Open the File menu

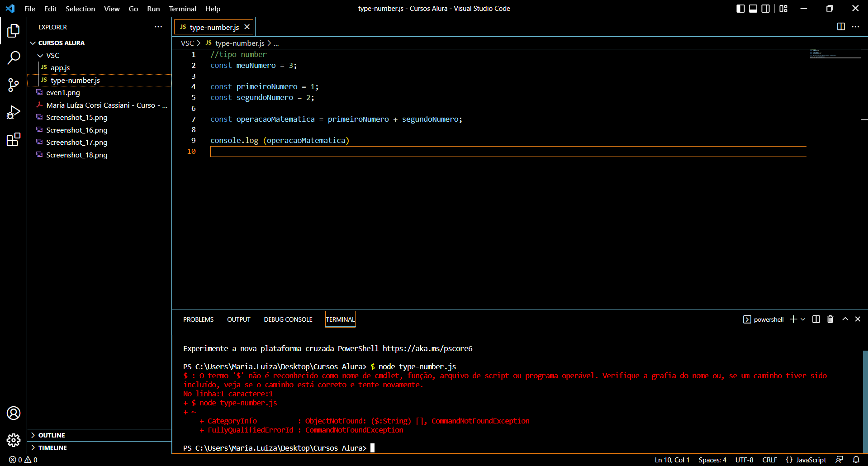[x=30, y=9]
